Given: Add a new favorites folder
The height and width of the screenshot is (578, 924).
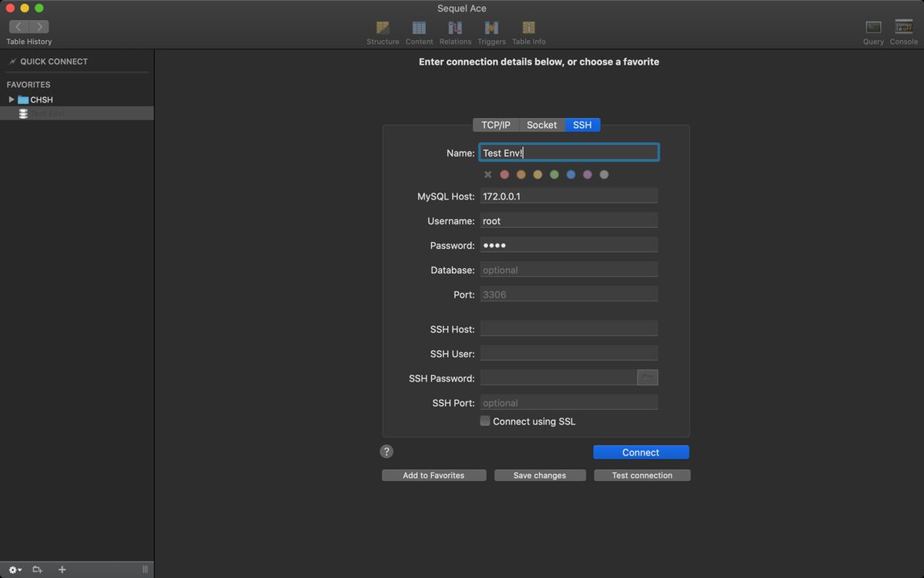Looking at the screenshot, I should [x=38, y=570].
